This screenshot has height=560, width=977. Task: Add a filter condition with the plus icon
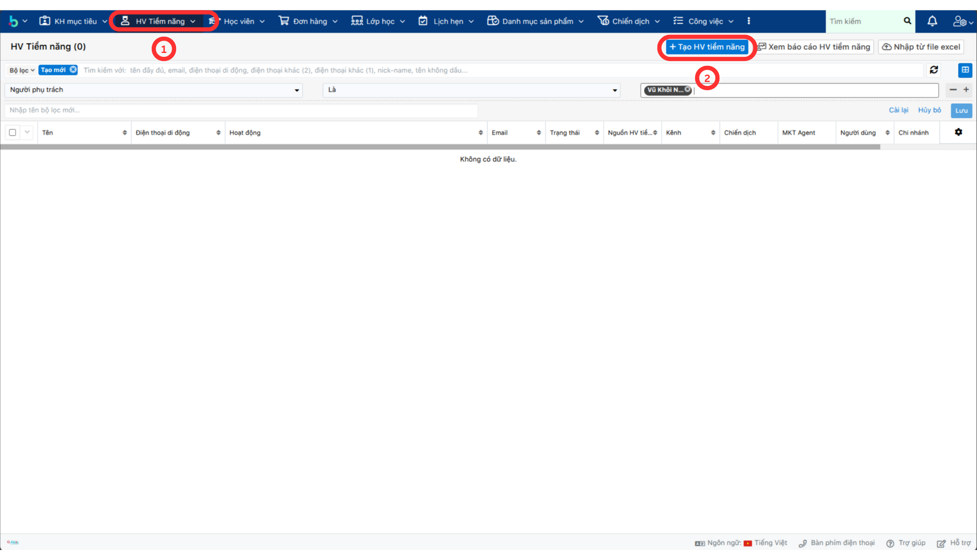pos(966,90)
